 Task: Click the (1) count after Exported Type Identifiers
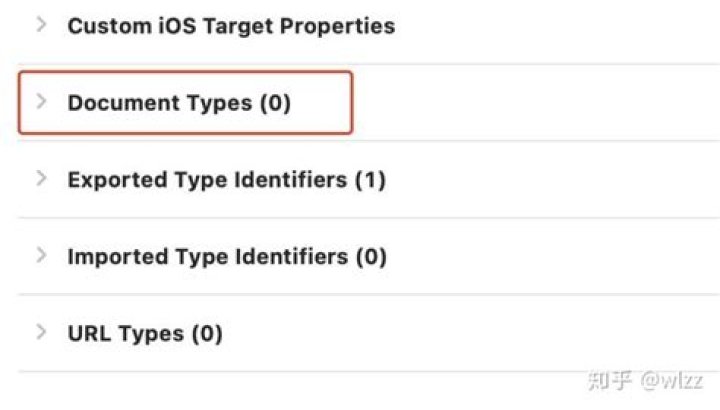coord(370,180)
